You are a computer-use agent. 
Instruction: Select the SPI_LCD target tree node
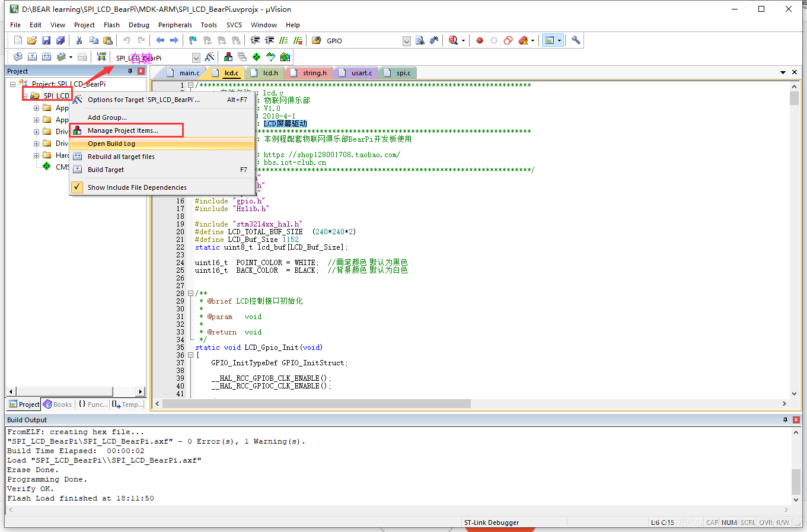[56, 95]
